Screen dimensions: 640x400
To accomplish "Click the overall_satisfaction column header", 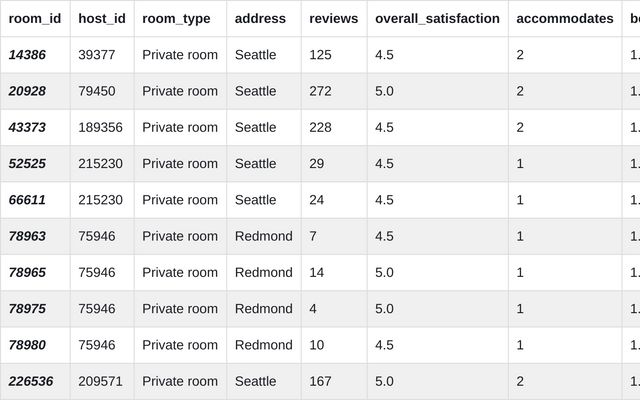I will coord(437,18).
